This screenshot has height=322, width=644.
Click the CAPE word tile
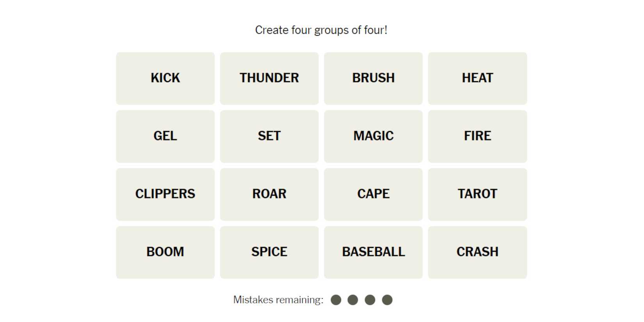click(x=373, y=194)
